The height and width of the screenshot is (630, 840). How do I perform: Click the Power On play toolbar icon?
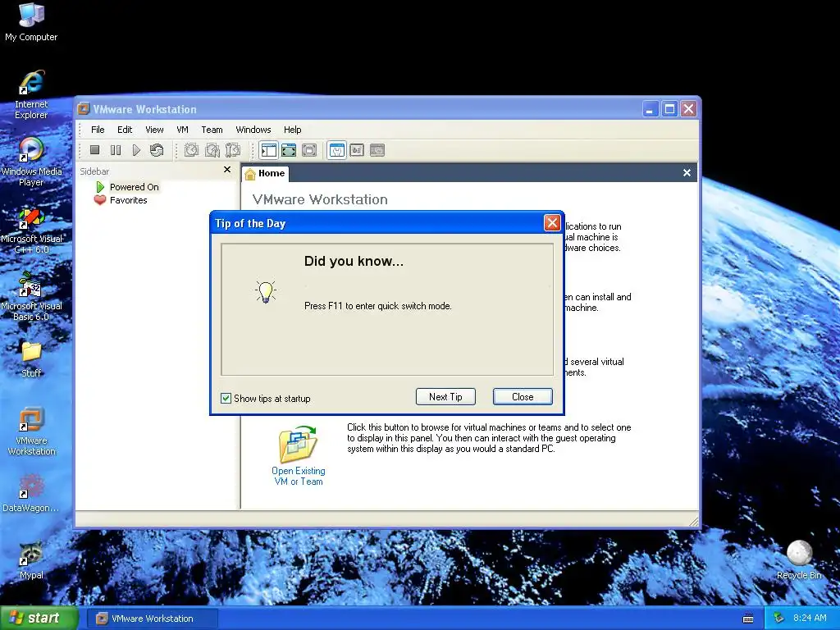pos(136,150)
